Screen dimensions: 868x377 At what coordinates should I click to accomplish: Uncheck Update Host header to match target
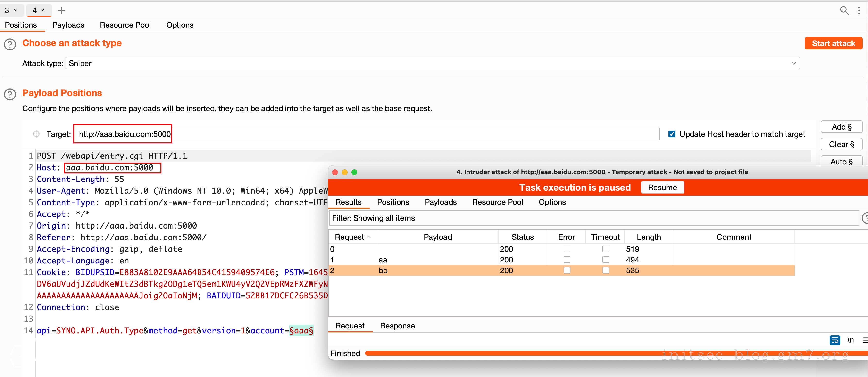pos(672,134)
